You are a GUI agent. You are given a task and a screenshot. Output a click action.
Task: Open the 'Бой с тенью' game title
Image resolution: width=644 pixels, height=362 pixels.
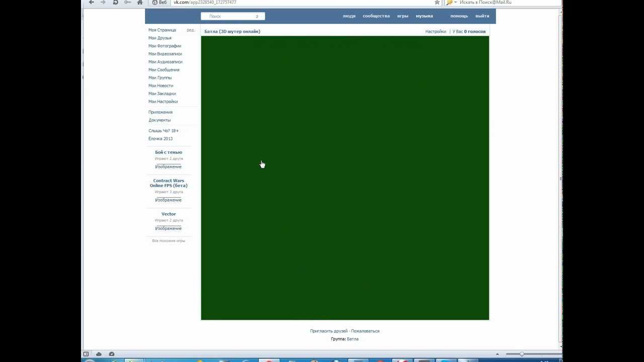click(x=169, y=152)
